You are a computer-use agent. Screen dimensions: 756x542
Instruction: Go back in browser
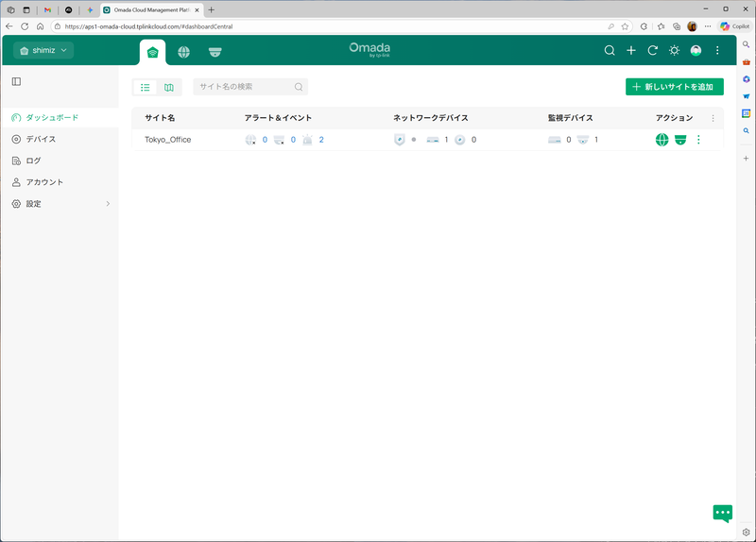click(x=9, y=26)
